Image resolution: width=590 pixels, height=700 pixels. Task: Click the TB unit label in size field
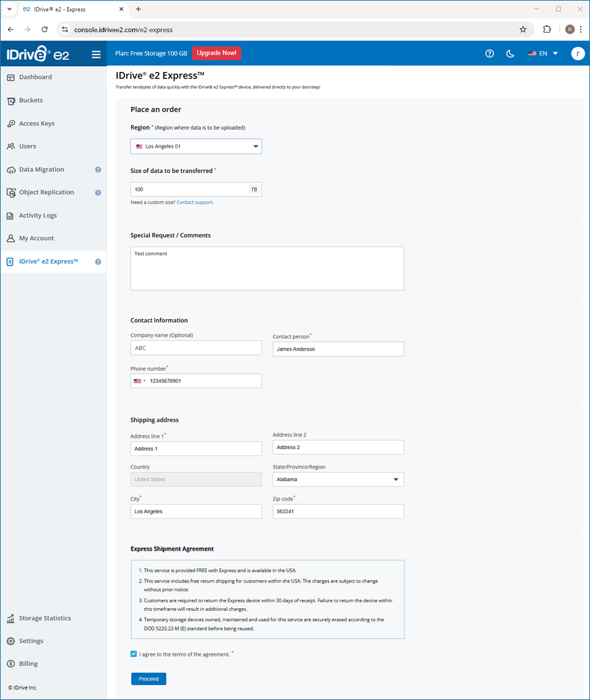coord(254,189)
